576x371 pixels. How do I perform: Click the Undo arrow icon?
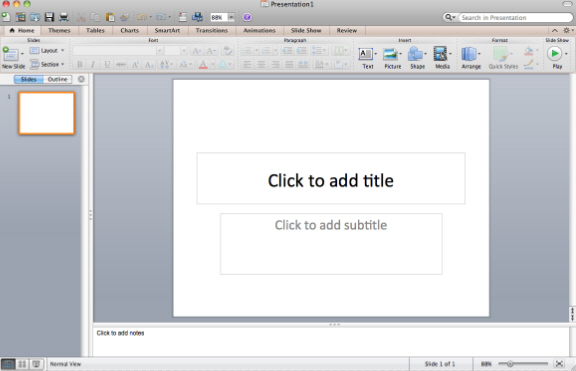[142, 17]
